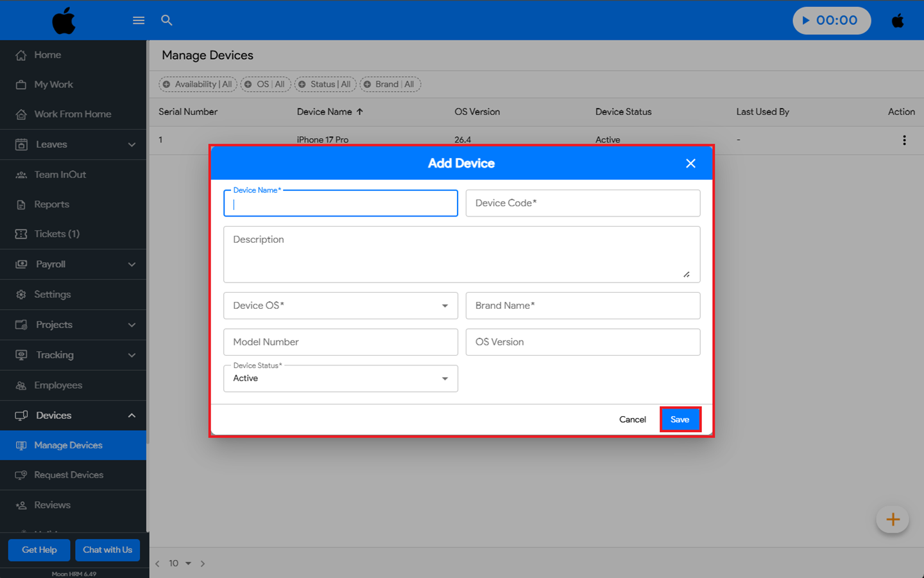Image resolution: width=924 pixels, height=578 pixels.
Task: Open the Availability filter chip
Action: pos(198,84)
